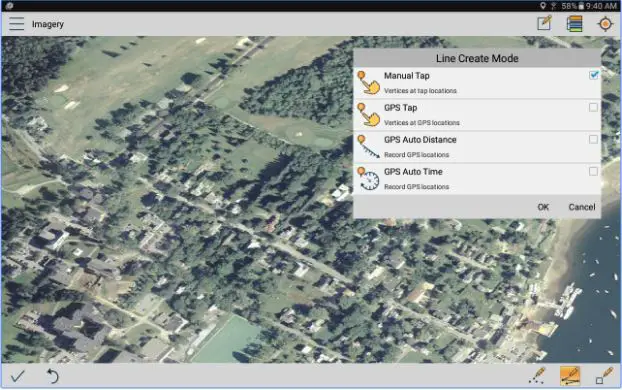
Task: Open the map layers stack icon
Action: [x=574, y=24]
